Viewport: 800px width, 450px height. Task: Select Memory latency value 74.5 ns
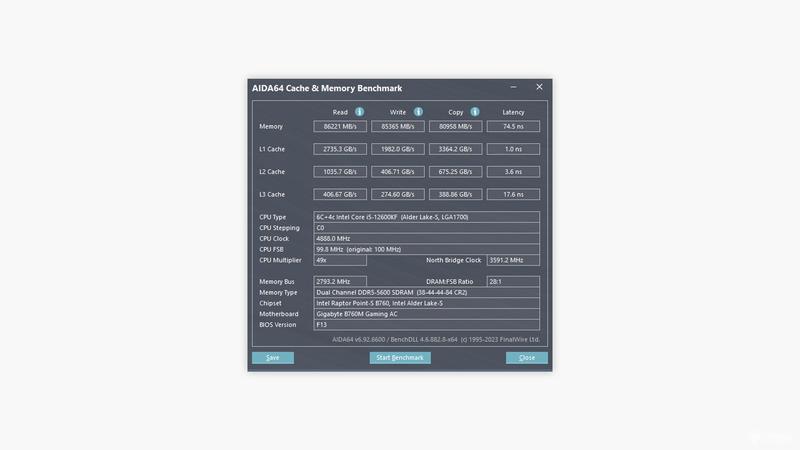coord(513,126)
